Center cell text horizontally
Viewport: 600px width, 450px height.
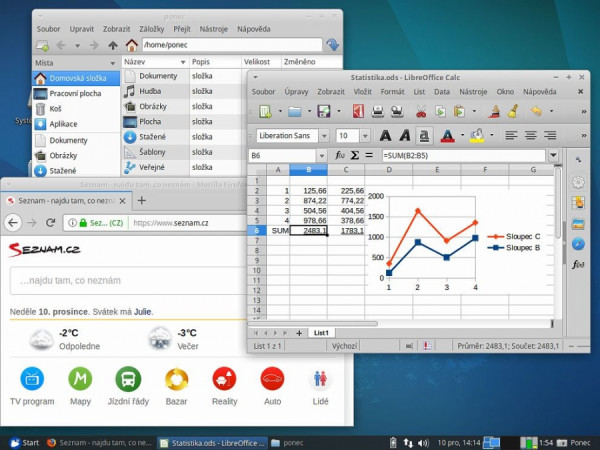[530, 135]
